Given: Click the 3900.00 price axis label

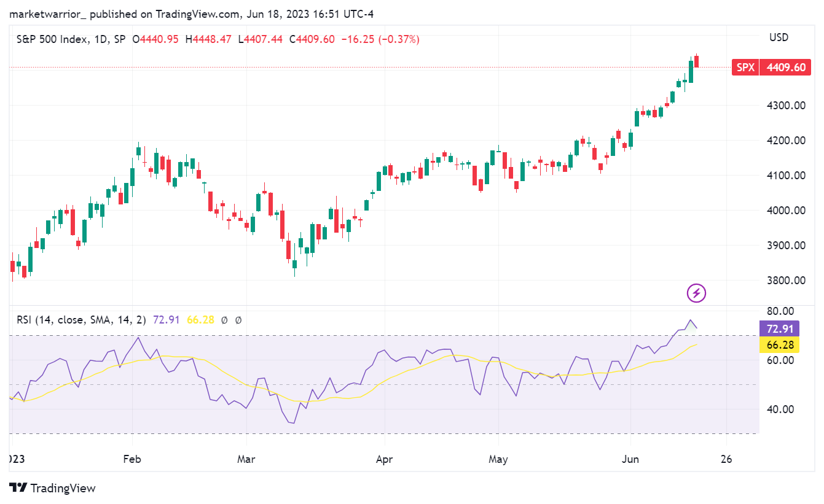Looking at the screenshot, I should [786, 246].
